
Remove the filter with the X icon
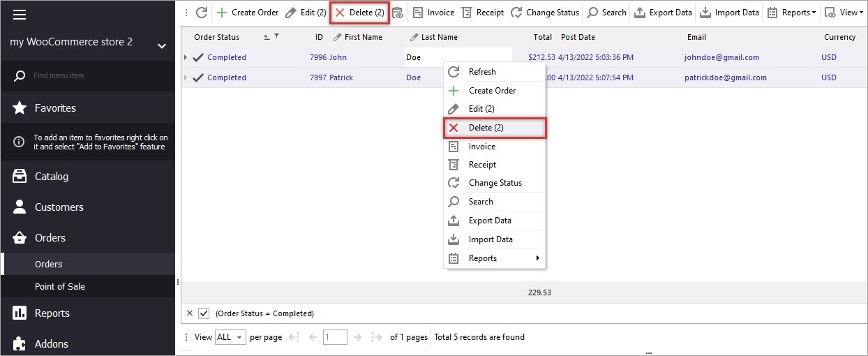190,313
